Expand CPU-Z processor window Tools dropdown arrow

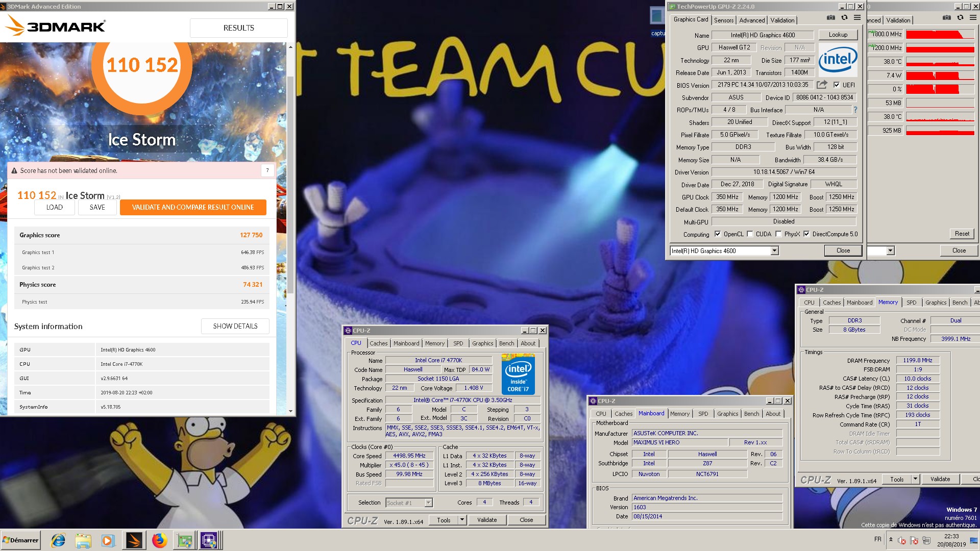(x=462, y=520)
